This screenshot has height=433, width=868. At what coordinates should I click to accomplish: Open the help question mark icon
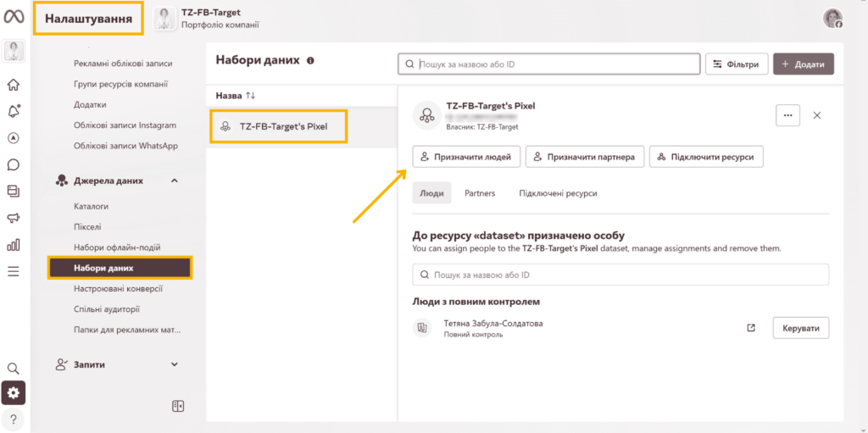pos(14,418)
